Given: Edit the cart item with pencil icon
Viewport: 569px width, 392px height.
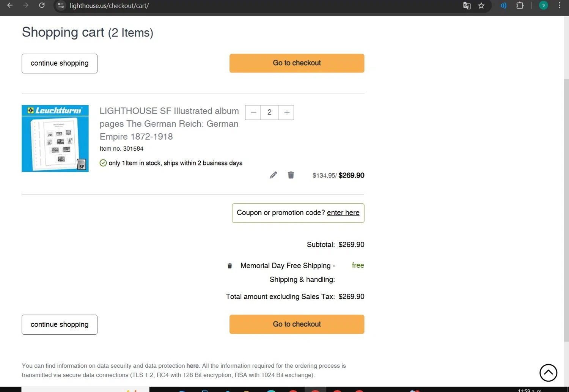Looking at the screenshot, I should point(273,175).
